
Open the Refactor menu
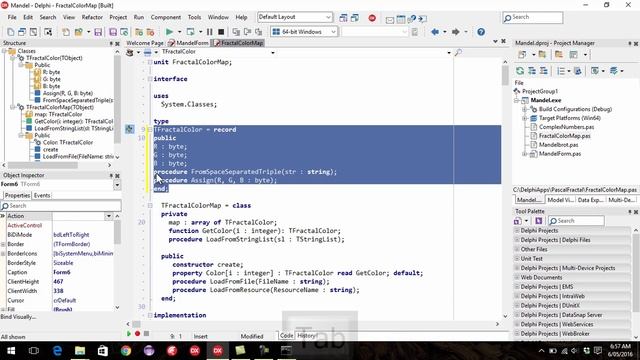click(x=92, y=17)
